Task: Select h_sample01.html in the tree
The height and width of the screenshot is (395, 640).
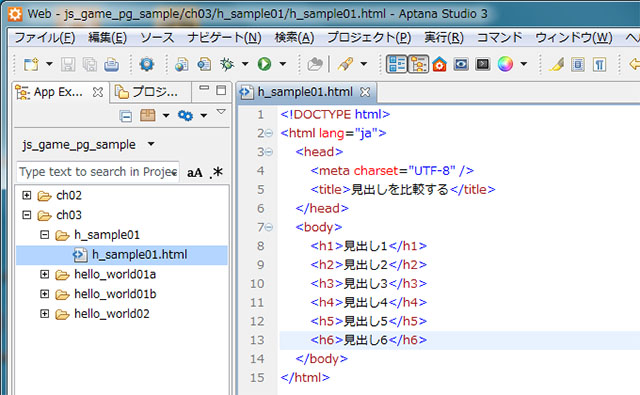Action: pyautogui.click(x=122, y=255)
